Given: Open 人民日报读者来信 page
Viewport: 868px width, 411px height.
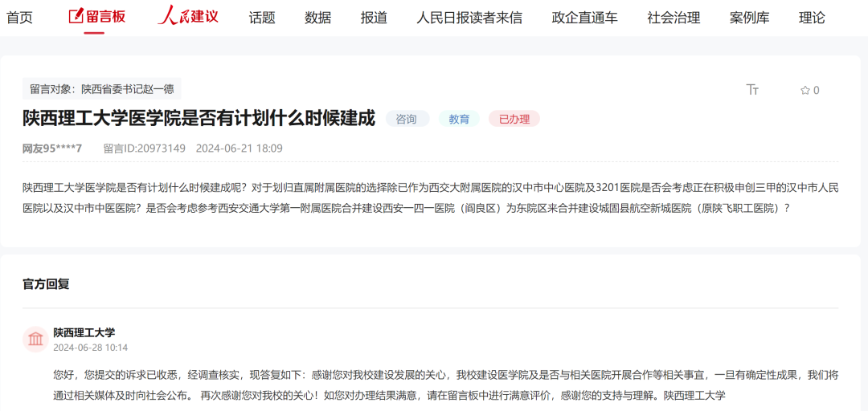Looking at the screenshot, I should click(469, 18).
